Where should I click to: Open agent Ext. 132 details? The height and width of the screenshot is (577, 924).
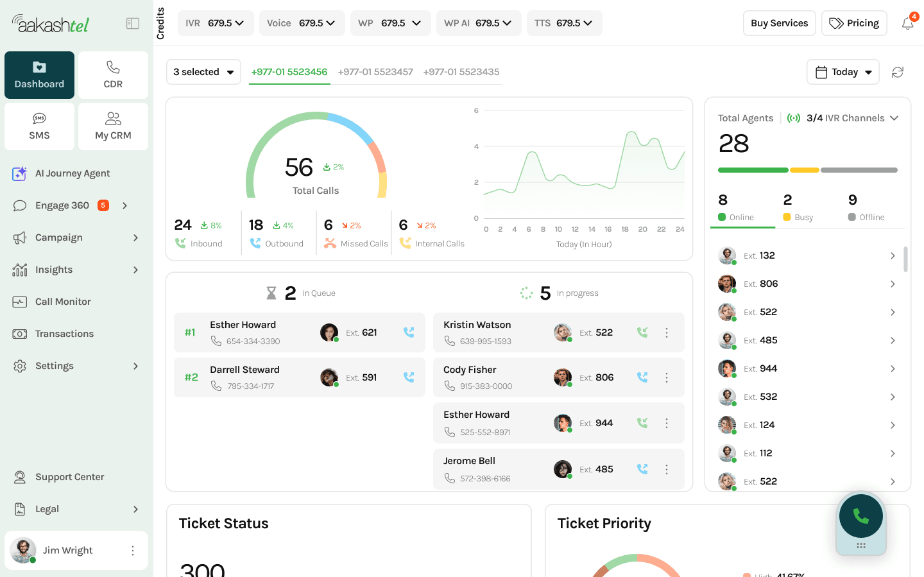click(x=807, y=255)
